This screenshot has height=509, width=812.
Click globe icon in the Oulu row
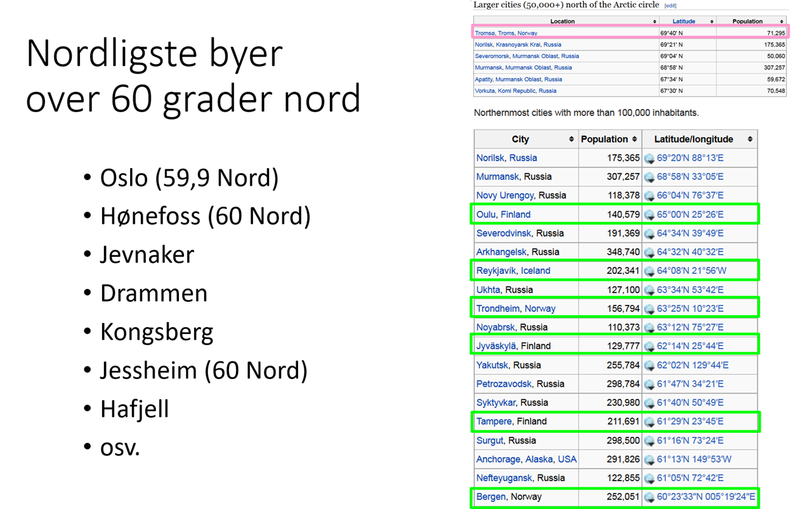point(650,215)
